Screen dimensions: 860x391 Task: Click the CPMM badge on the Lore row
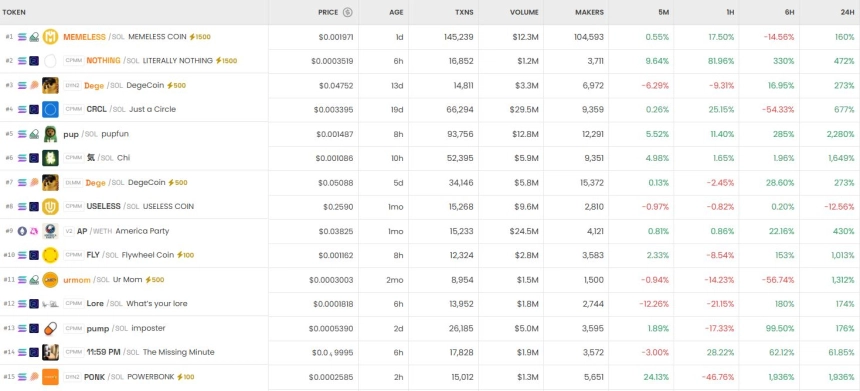click(x=73, y=304)
